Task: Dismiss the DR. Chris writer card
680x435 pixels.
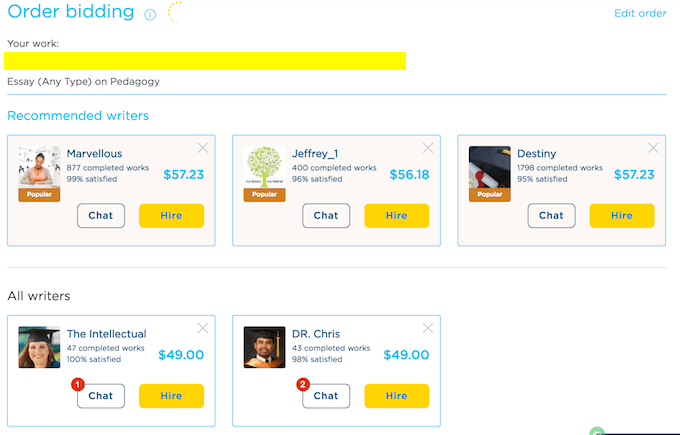Action: click(429, 328)
